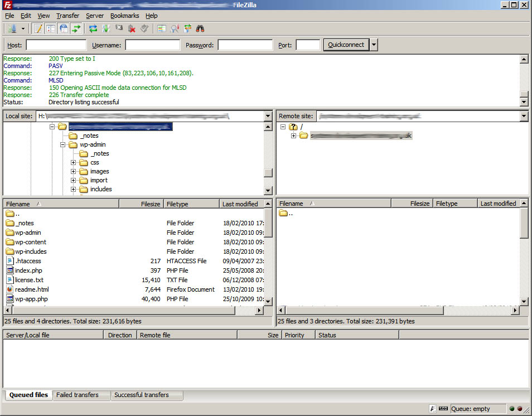The height and width of the screenshot is (416, 532).
Task: Open the Remote site path dropdown
Action: [x=524, y=116]
